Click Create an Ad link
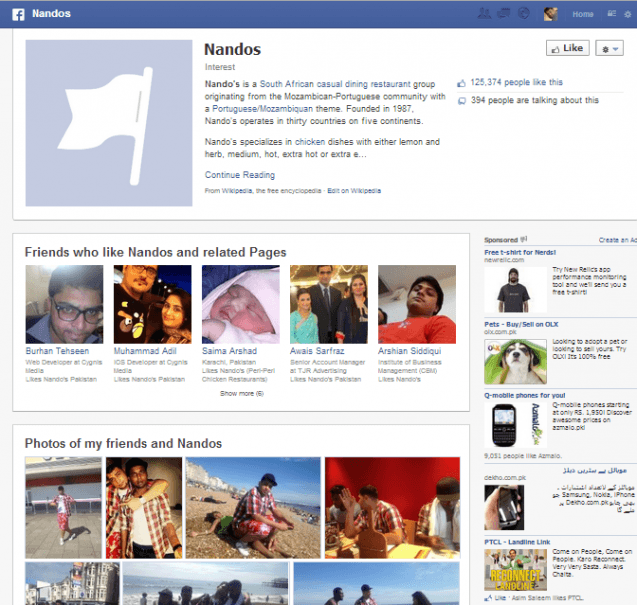Viewport: 637px width, 605px height. click(x=618, y=240)
